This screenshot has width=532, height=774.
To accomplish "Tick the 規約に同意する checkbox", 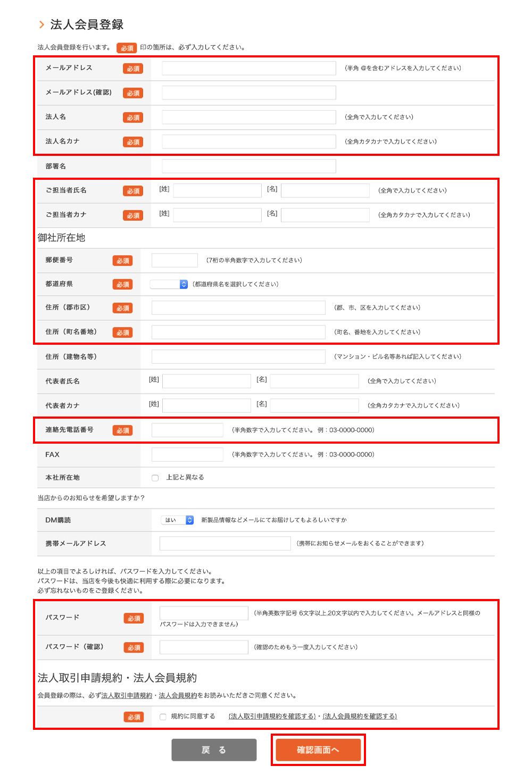I will click(x=163, y=717).
